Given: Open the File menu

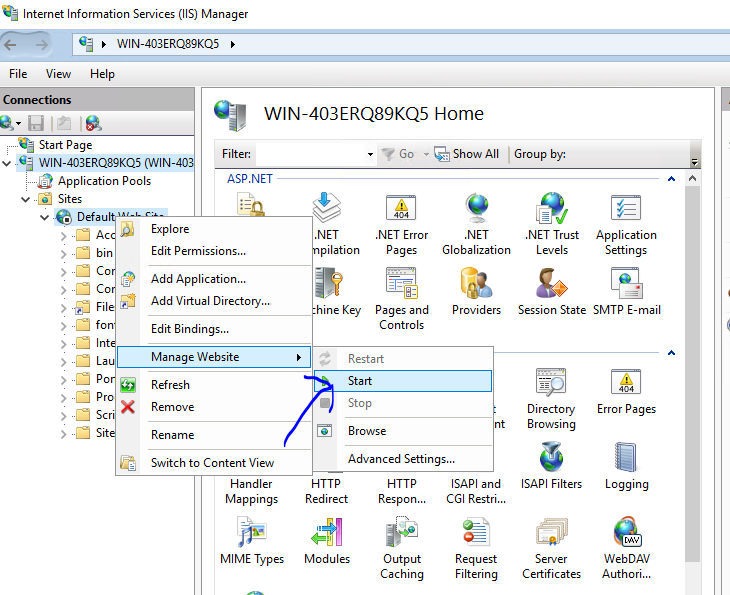Looking at the screenshot, I should coord(18,74).
